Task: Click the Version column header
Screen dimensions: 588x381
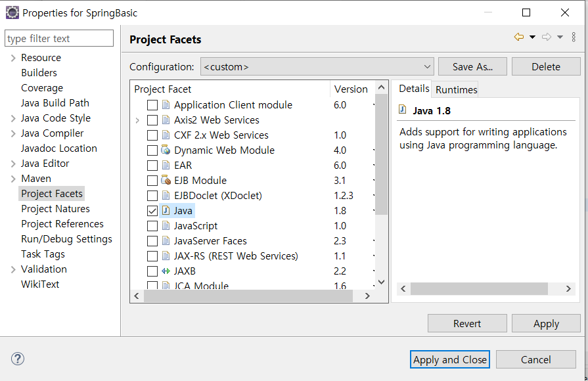Action: coord(351,89)
